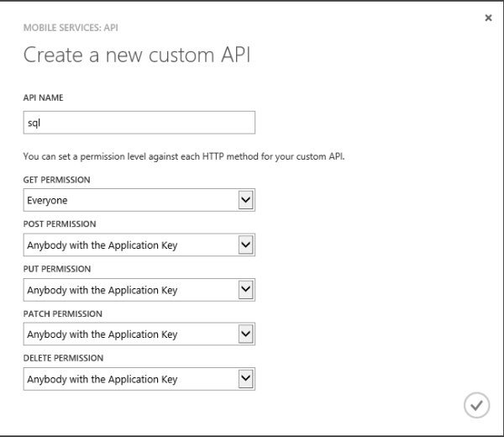
Task: Click the 'PATCH PERMISSION' label
Action: click(62, 313)
